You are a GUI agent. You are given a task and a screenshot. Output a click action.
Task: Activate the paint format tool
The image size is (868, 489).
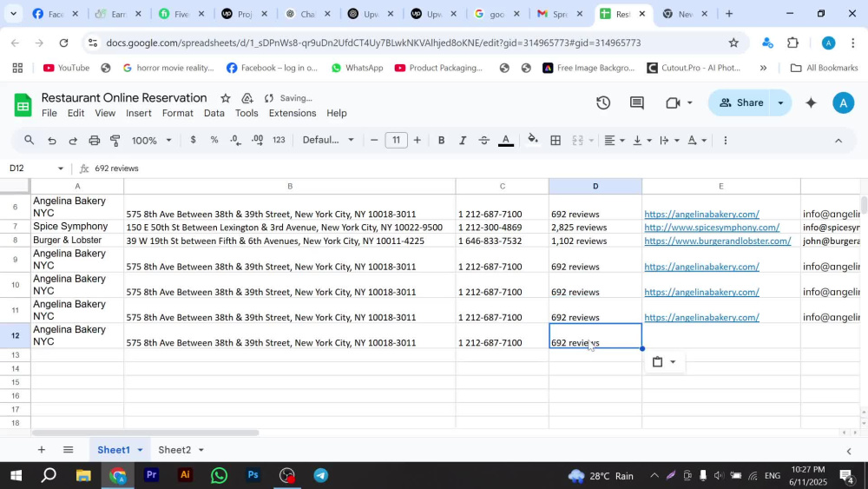[x=115, y=141]
